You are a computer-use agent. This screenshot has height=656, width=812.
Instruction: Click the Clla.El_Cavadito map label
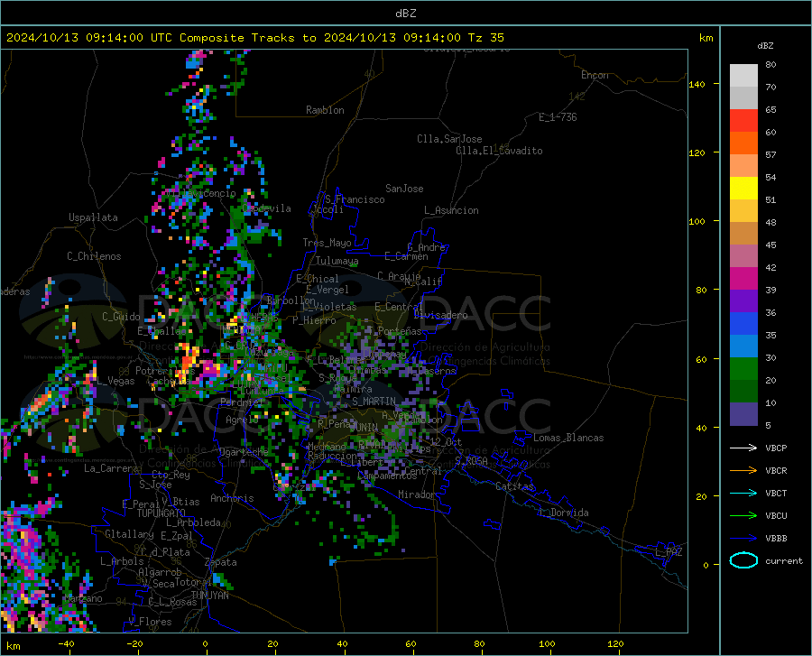[x=499, y=151]
